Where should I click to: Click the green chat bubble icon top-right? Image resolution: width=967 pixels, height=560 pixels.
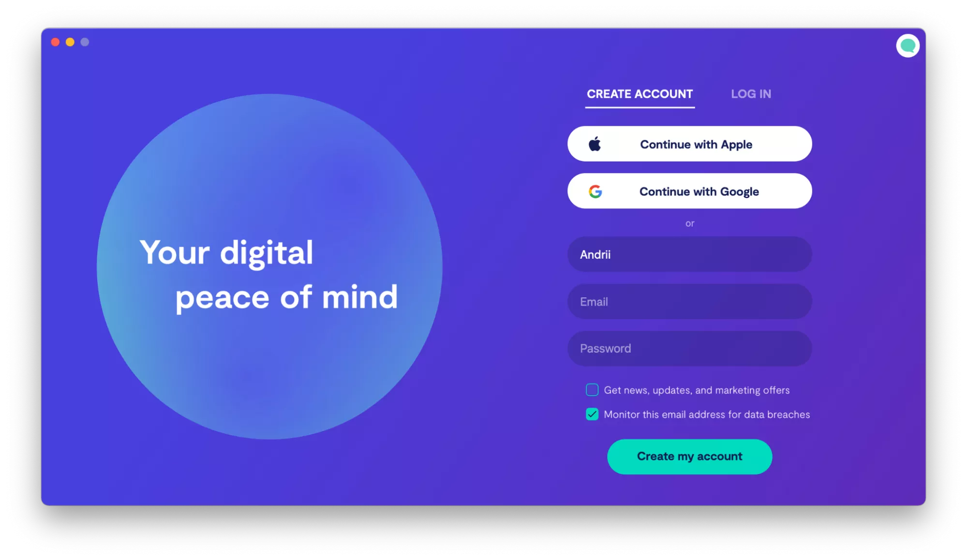(x=908, y=45)
